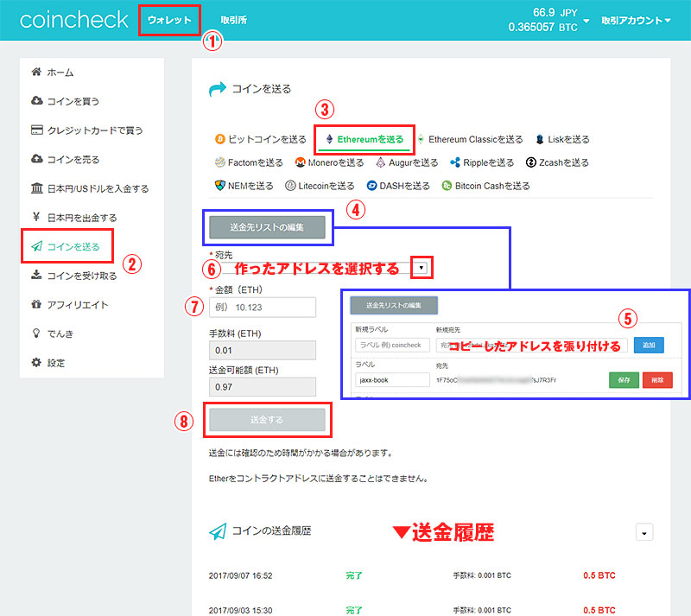
Task: Click the gift icon beside アフィリエイト
Action: tap(36, 304)
